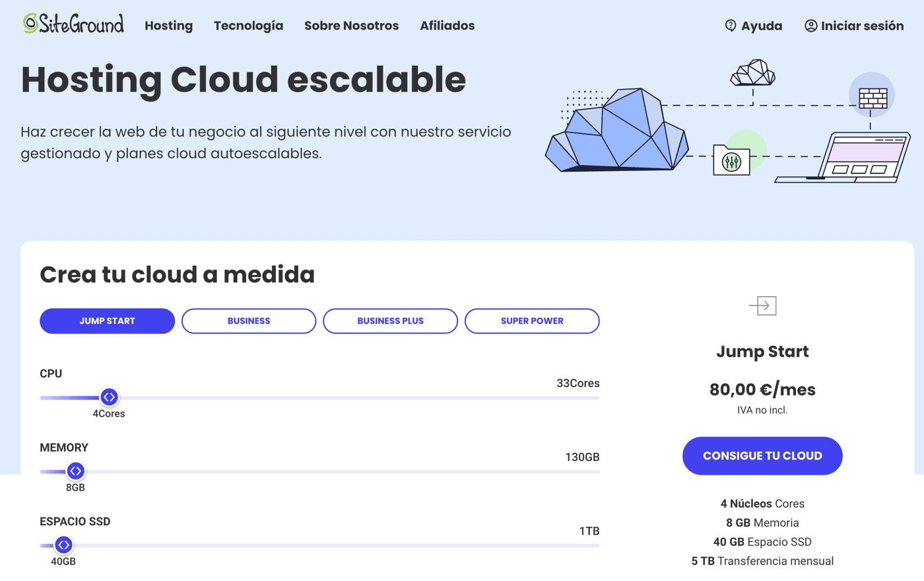Select the Jump Start plan tab
The width and height of the screenshot is (924, 581).
point(107,321)
